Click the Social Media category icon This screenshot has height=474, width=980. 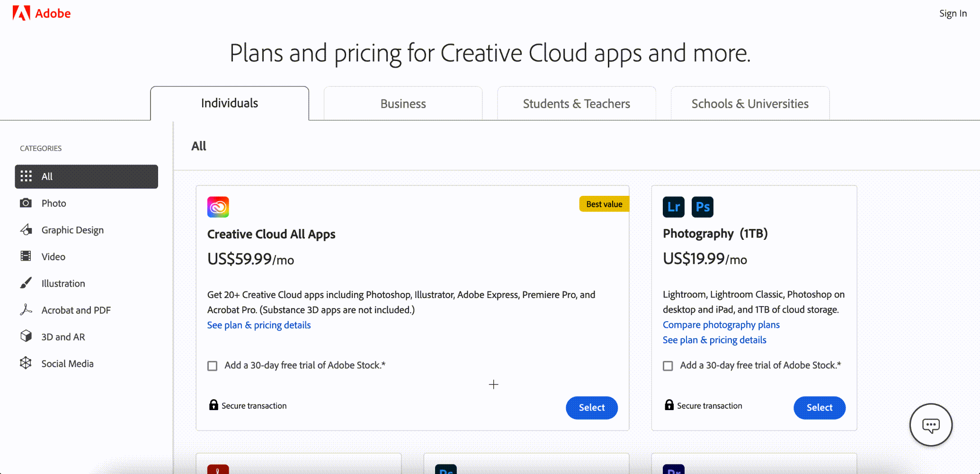point(26,363)
